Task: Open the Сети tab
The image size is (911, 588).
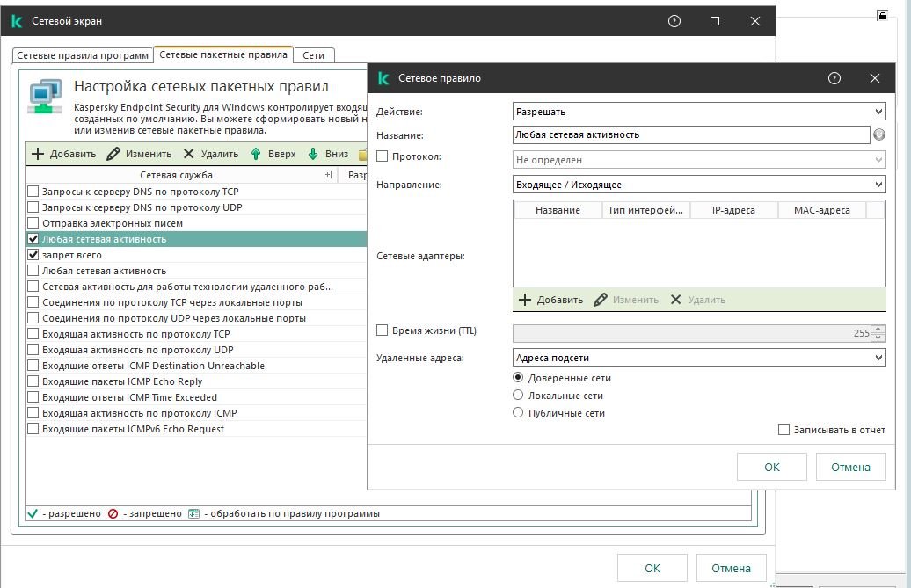Action: click(x=313, y=55)
